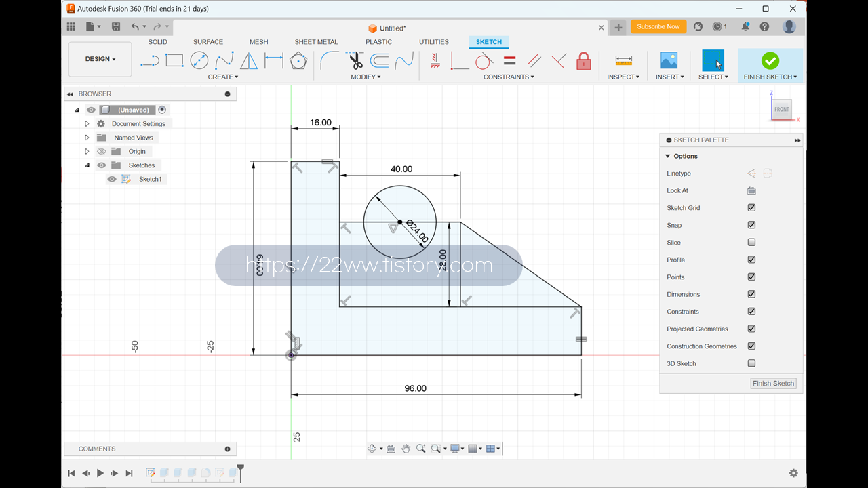Switch to the SURFACE tab

point(208,42)
